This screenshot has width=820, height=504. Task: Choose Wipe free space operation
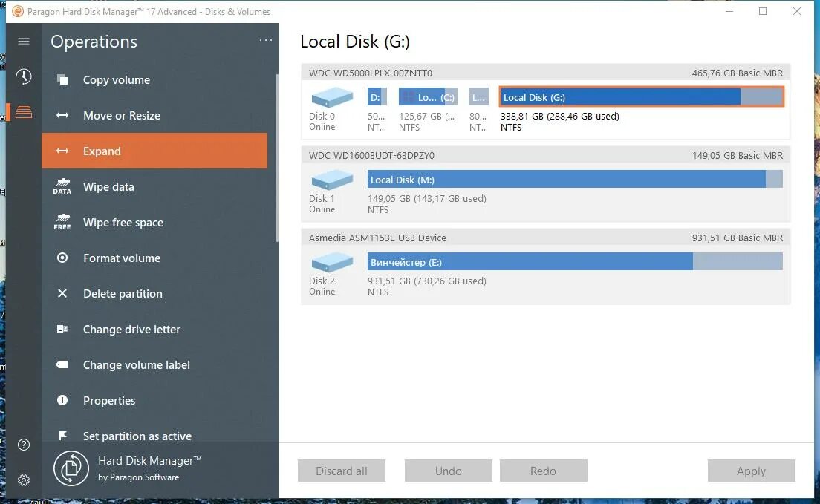(154, 222)
